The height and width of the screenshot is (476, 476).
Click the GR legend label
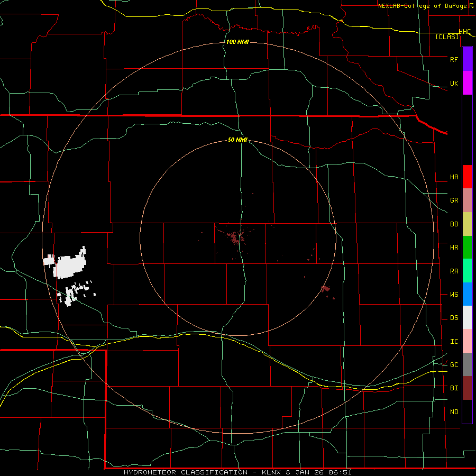tap(454, 200)
